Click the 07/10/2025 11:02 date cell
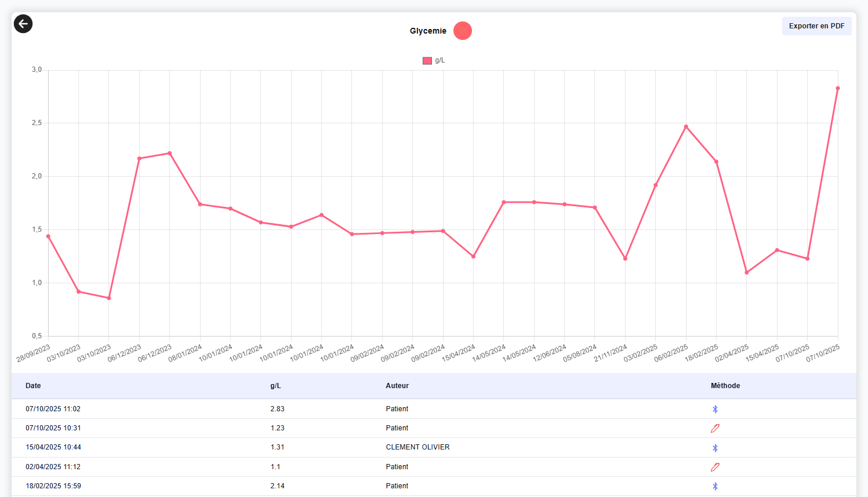868x497 pixels. 53,409
